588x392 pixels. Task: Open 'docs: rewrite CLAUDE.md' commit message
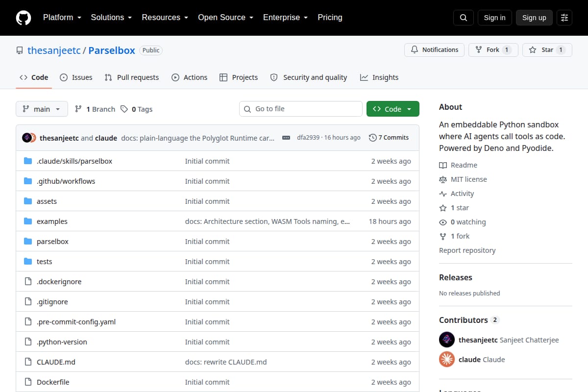coord(226,362)
